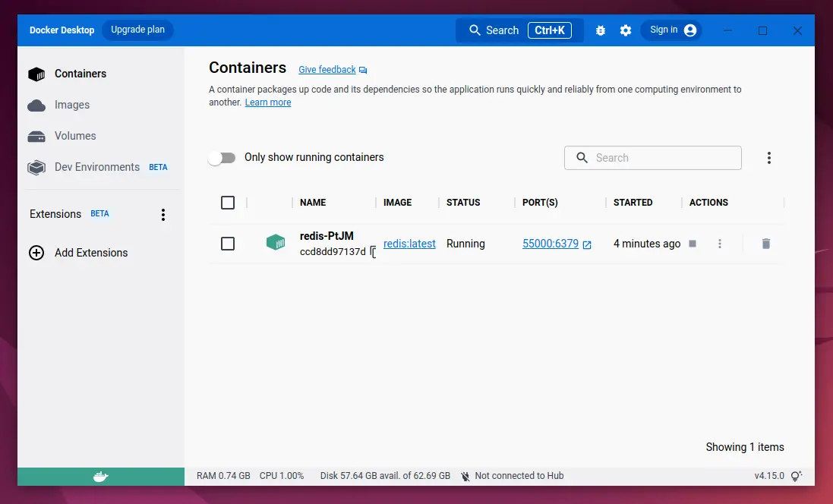The height and width of the screenshot is (504, 833).
Task: Stop the redis-PtJM container
Action: point(693,244)
